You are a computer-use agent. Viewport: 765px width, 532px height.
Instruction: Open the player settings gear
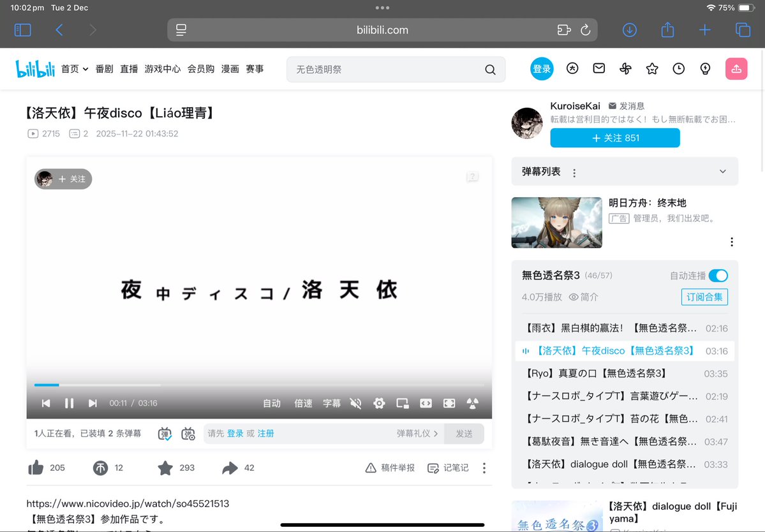point(379,403)
